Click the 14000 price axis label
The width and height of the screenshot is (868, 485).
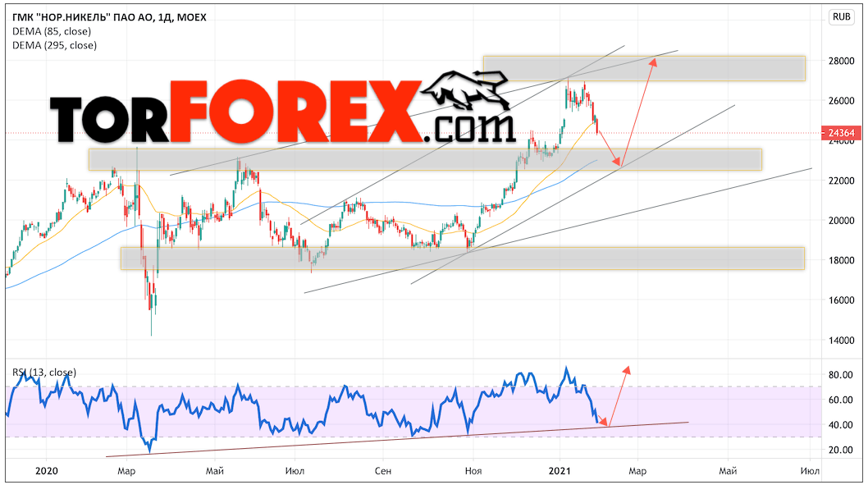pyautogui.click(x=842, y=341)
